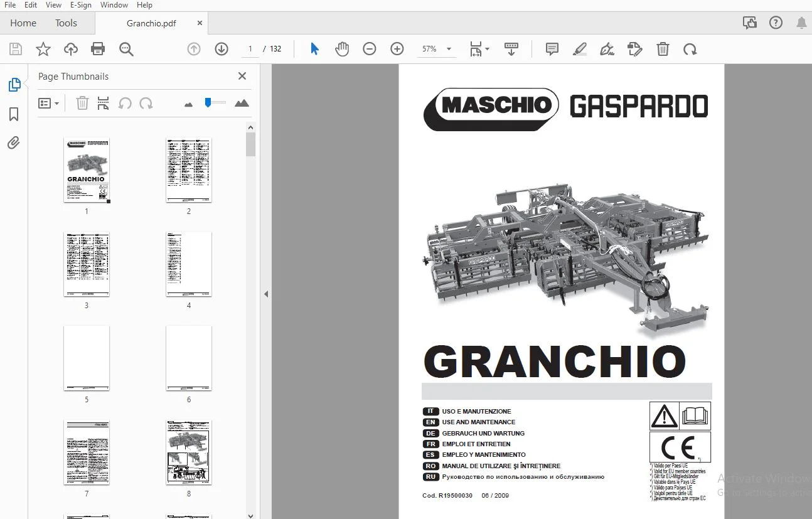Open the find text magnifier tool
This screenshot has width=812, height=519.
click(126, 49)
